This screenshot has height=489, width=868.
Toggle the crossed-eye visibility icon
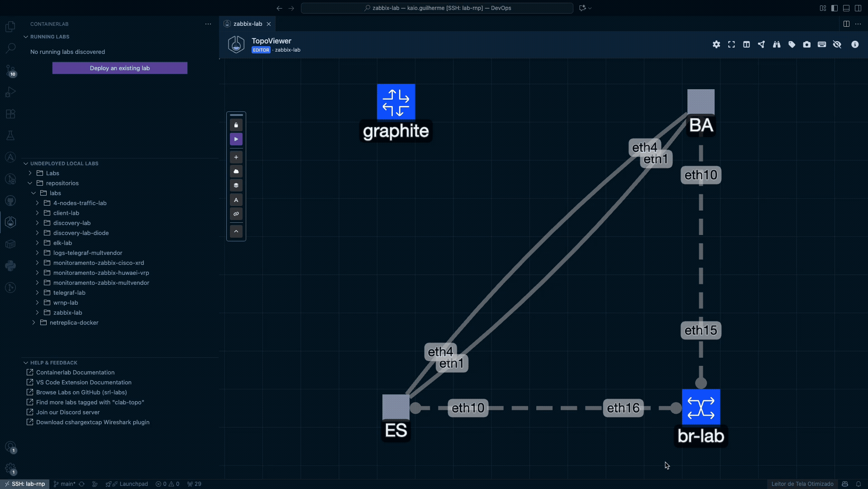pyautogui.click(x=837, y=44)
